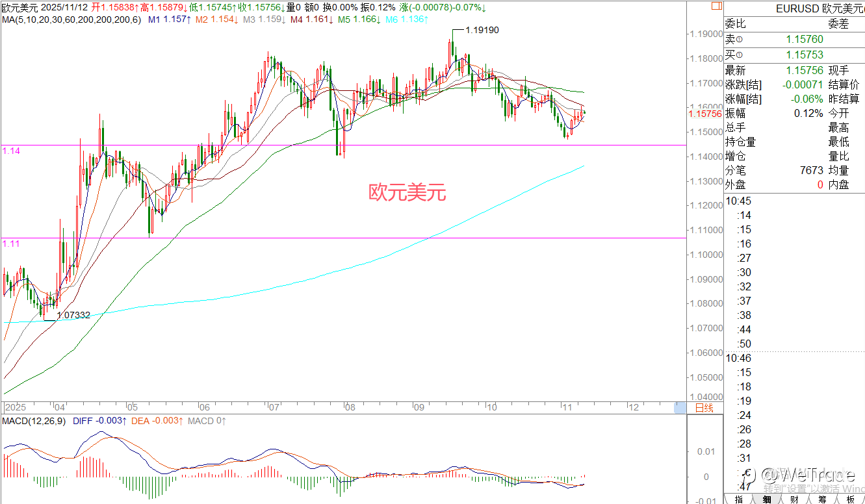The image size is (865, 504).
Task: Click the small blue square at time axis end
Action: tap(680, 408)
